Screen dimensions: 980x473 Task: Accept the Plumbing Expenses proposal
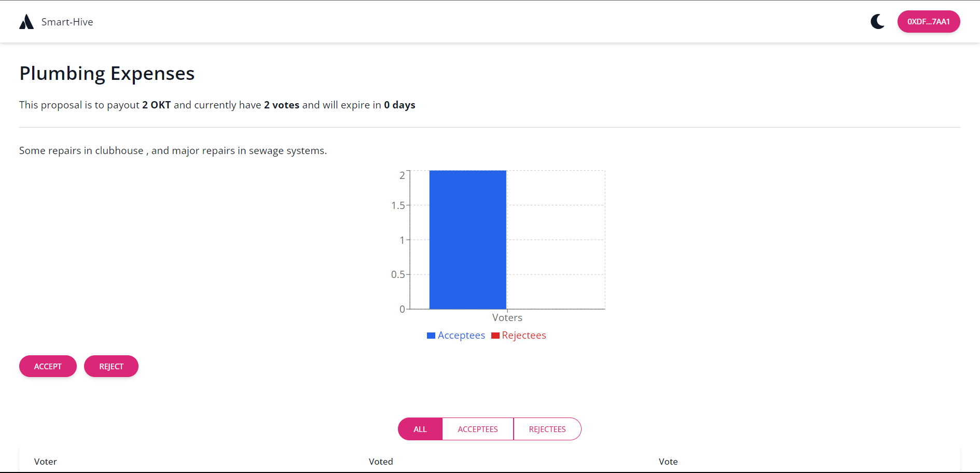pyautogui.click(x=48, y=366)
